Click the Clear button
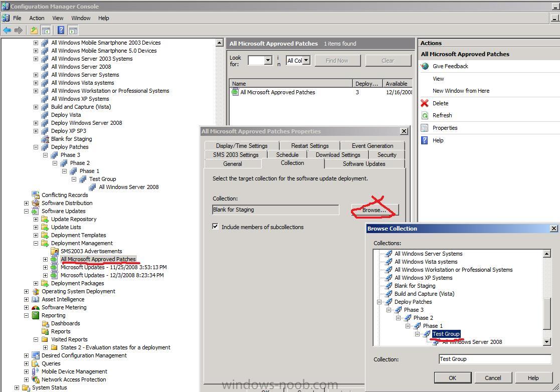 [388, 61]
